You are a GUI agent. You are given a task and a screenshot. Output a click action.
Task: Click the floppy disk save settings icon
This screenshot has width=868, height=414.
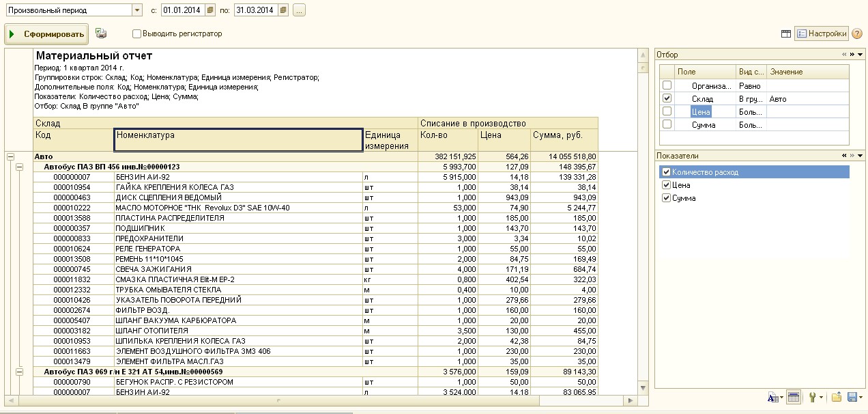[x=852, y=397]
